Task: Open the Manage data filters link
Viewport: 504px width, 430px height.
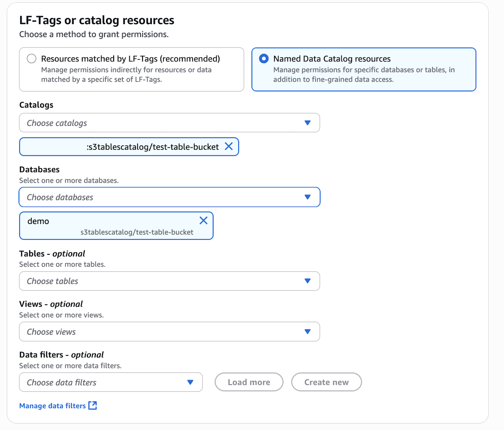Action: (52, 406)
